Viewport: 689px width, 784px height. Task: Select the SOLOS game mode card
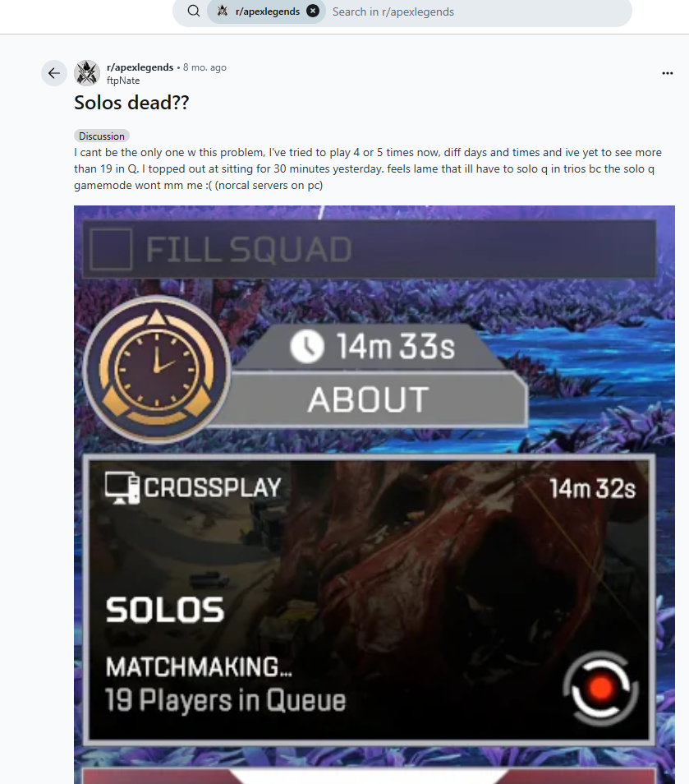tap(369, 599)
